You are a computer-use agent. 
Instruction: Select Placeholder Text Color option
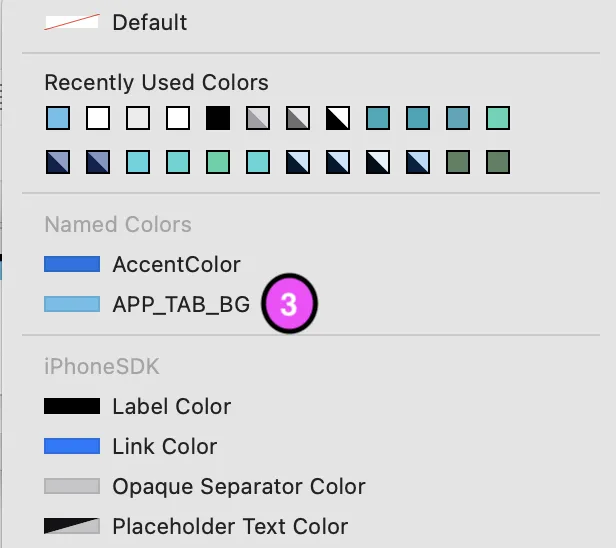pyautogui.click(x=230, y=527)
